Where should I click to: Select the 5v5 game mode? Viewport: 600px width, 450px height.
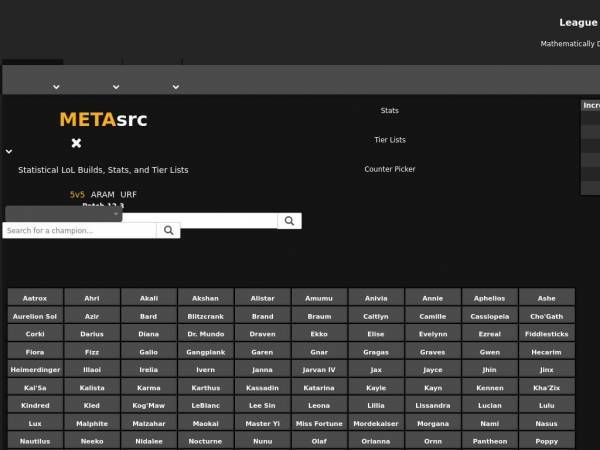(x=77, y=194)
